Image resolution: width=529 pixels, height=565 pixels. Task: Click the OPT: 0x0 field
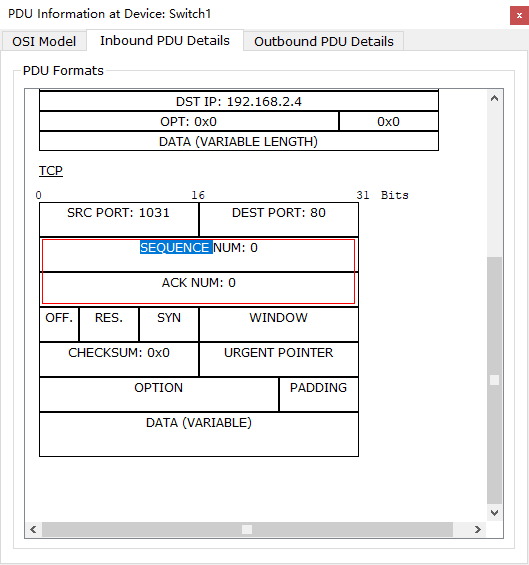tap(189, 121)
